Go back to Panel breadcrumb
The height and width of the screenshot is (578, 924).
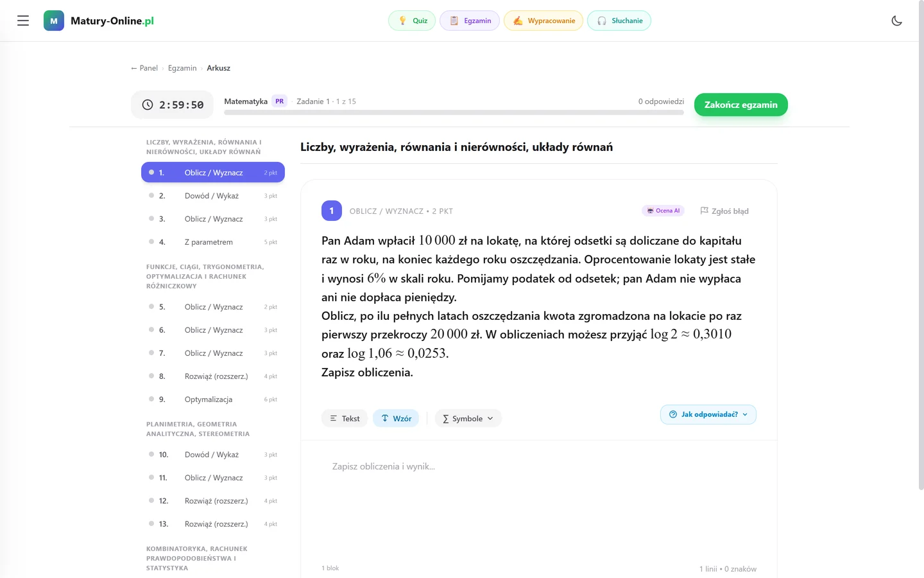pos(144,68)
